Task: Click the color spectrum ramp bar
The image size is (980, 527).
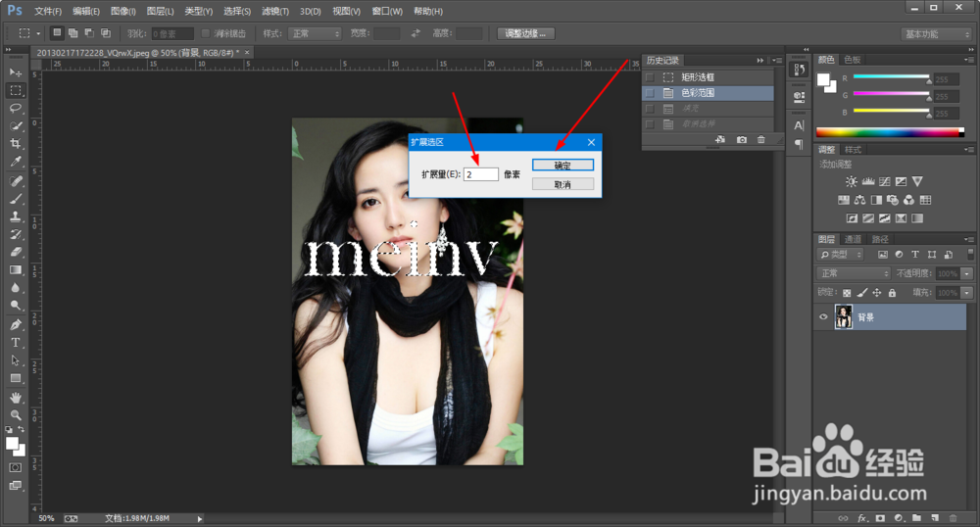Action: [890, 131]
